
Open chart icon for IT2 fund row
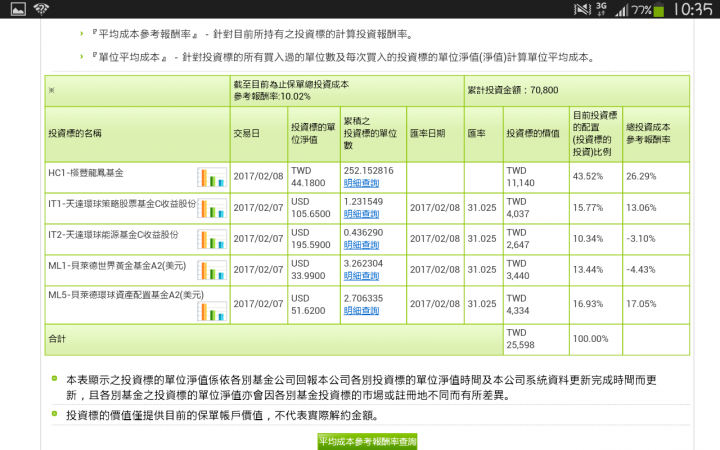[212, 239]
